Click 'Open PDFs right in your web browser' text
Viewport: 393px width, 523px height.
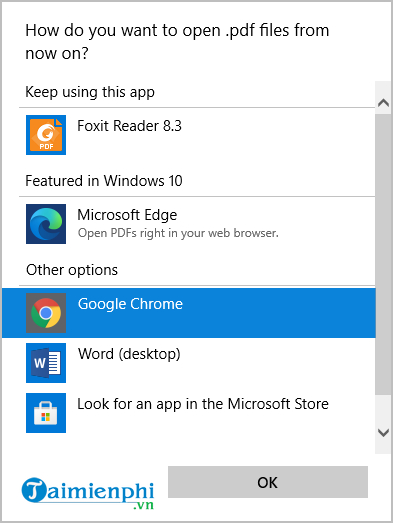(178, 233)
